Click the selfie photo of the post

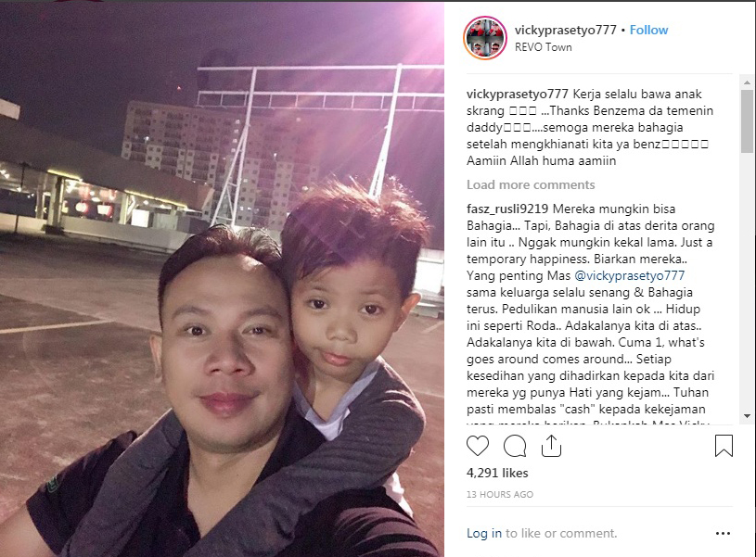point(222,280)
